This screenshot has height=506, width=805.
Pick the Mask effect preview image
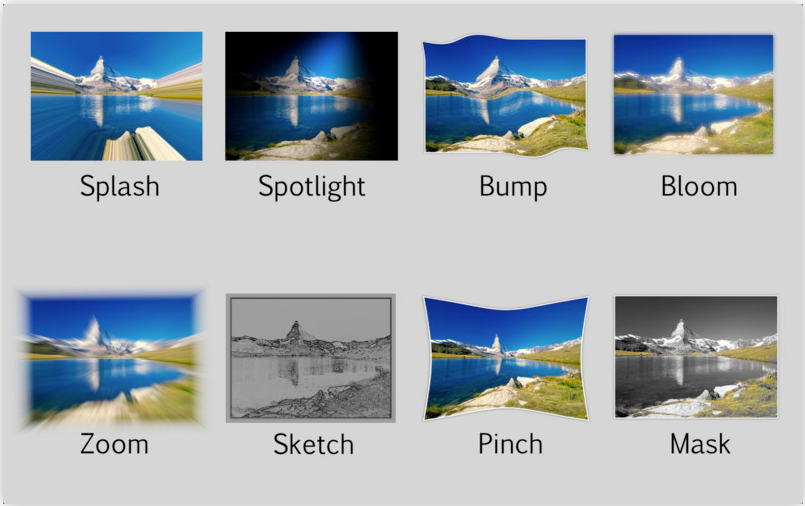696,357
